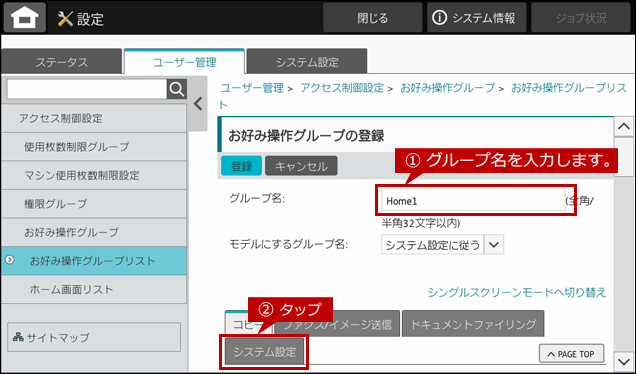Switch to the ステータス tab

(x=62, y=62)
